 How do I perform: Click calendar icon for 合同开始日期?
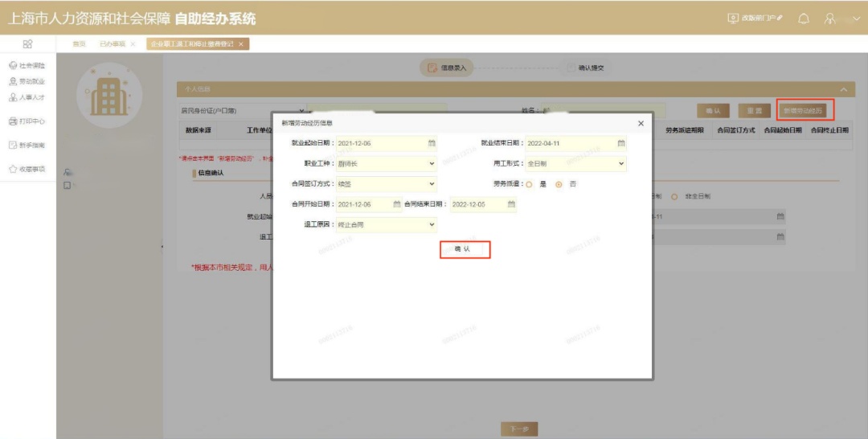[x=396, y=204]
